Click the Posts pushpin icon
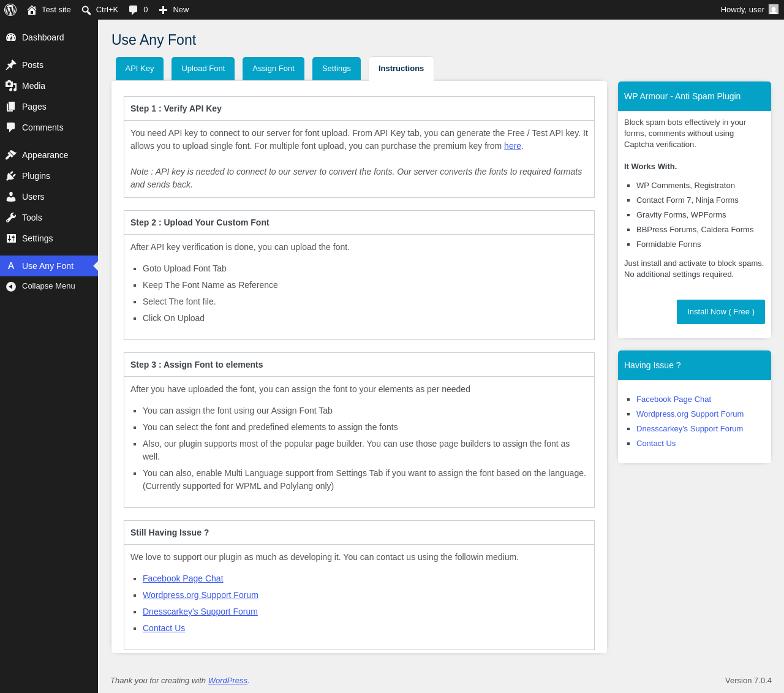 pyautogui.click(x=11, y=65)
